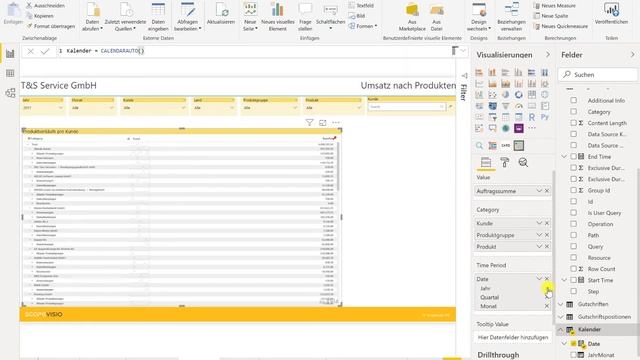Select the R script visual
Viewport: 640px width, 360px height.
531,117
